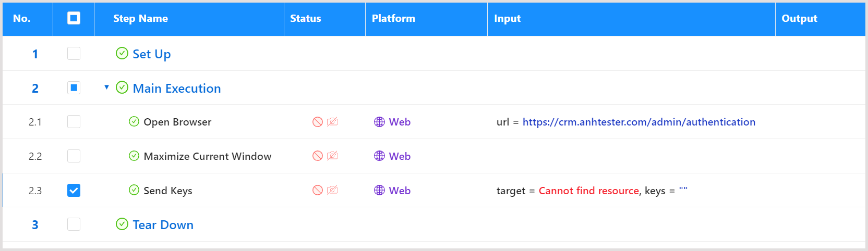Open the crm.anhtester.com authentication URL link
868x251 pixels.
(639, 122)
